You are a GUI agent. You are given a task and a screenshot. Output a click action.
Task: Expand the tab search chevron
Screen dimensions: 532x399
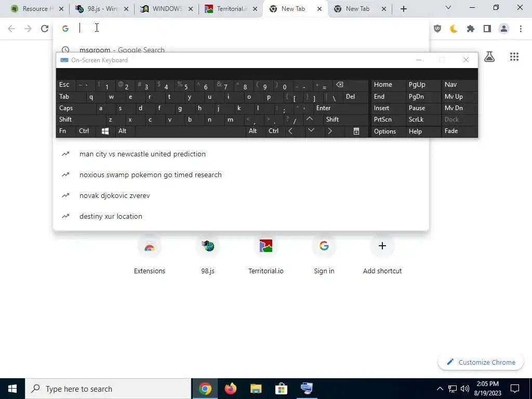[x=448, y=7]
